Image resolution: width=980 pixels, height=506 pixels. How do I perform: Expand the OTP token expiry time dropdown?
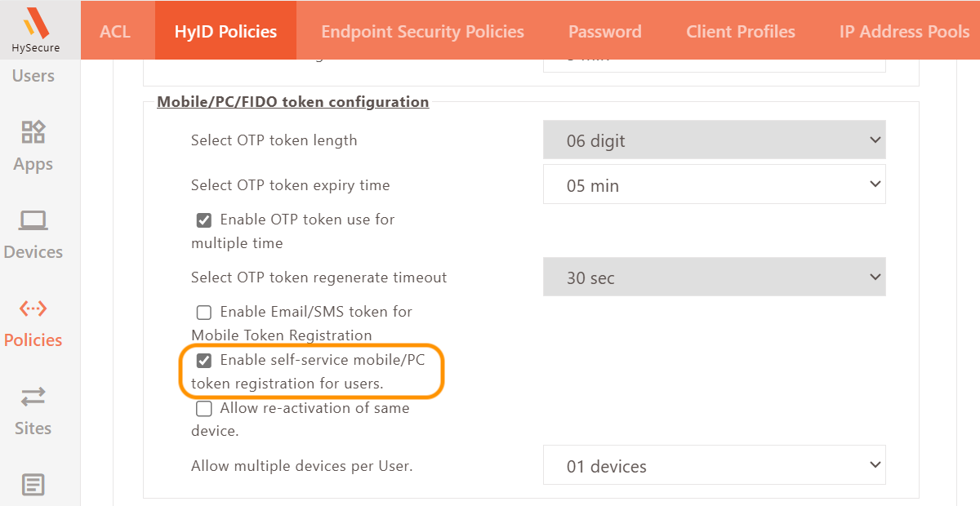pyautogui.click(x=714, y=185)
